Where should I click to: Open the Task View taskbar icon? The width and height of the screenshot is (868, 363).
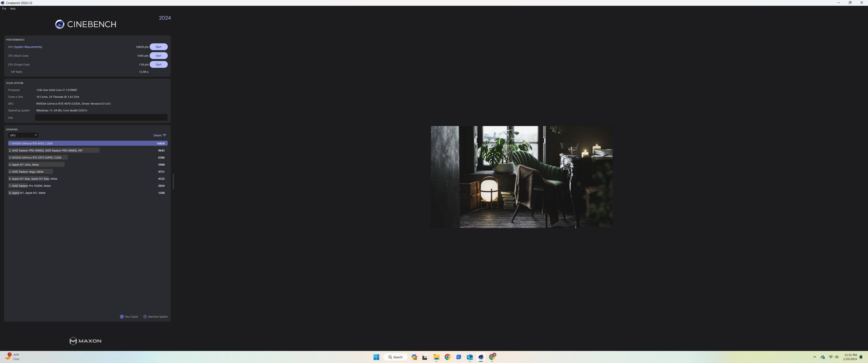tap(425, 357)
